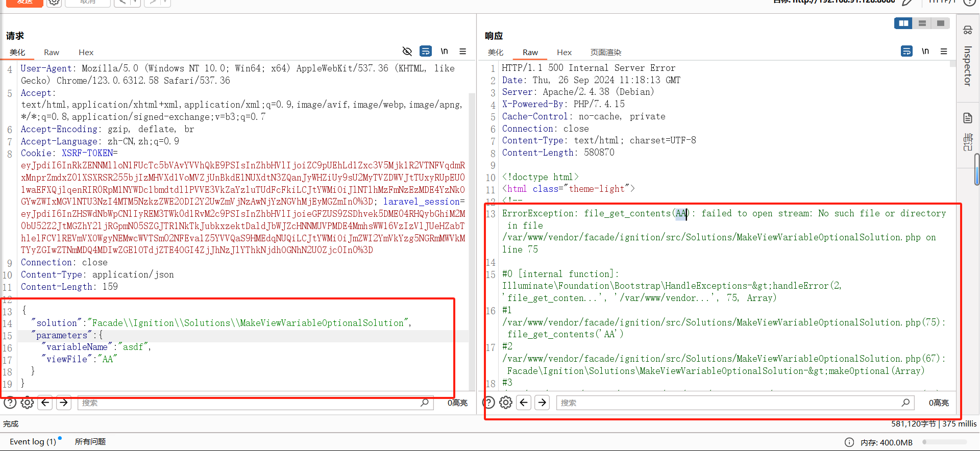This screenshot has height=451, width=980.
Task: Click "Content-Type: application/json" request header
Action: coord(97,274)
